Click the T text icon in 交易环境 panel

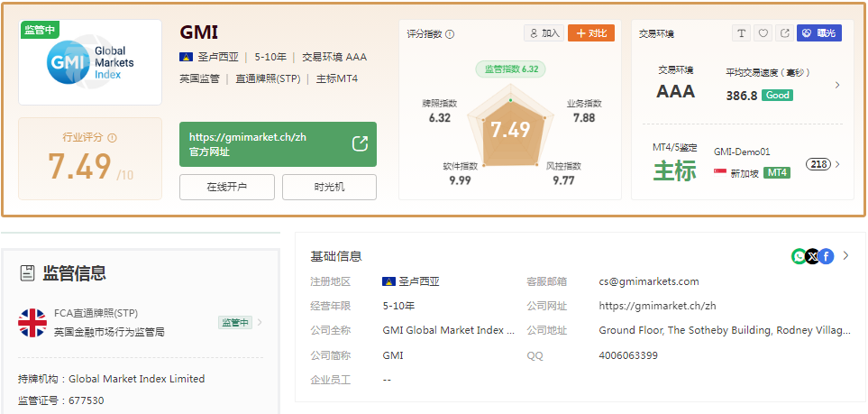[x=741, y=33]
